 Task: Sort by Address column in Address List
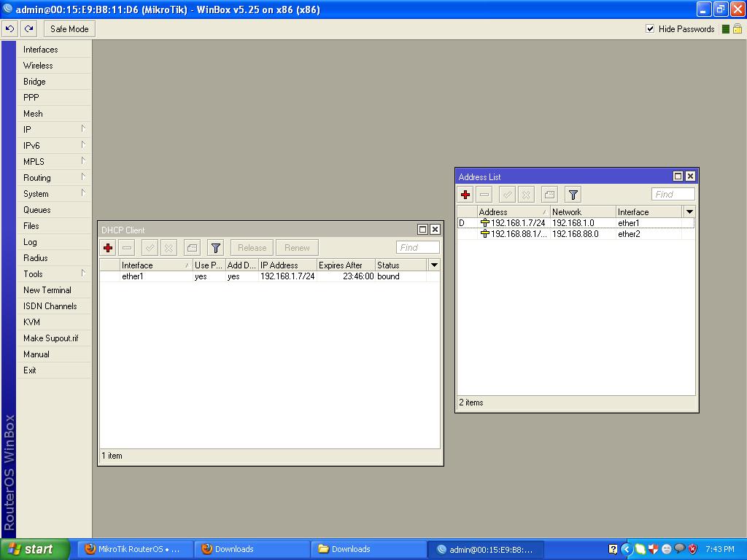pyautogui.click(x=513, y=212)
